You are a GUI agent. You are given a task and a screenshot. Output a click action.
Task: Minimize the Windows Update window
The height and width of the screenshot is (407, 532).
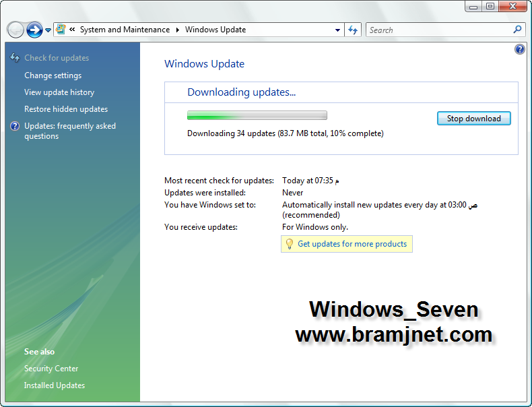473,7
